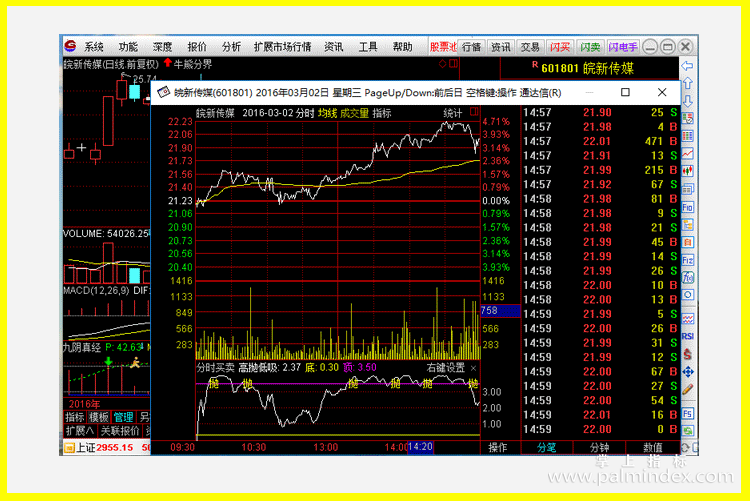Open the 工具 menu

[x=368, y=46]
